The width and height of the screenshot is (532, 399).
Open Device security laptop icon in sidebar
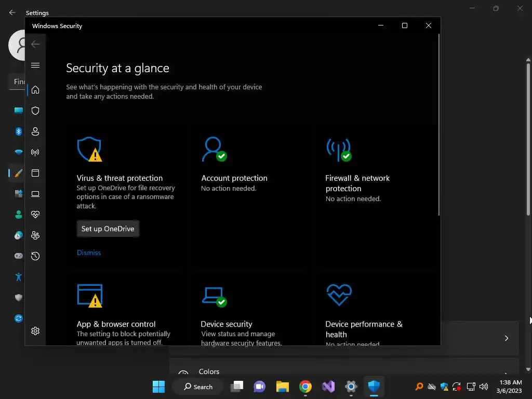[35, 194]
